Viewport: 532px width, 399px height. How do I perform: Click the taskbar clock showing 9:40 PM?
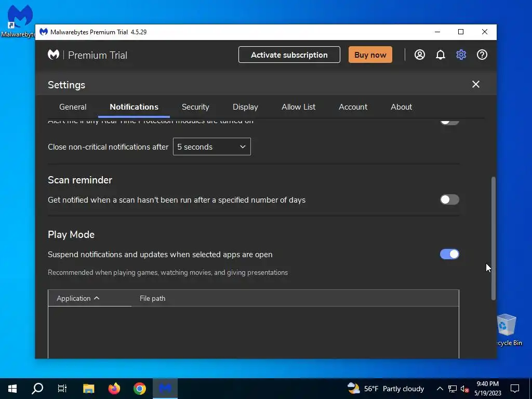pyautogui.click(x=487, y=389)
